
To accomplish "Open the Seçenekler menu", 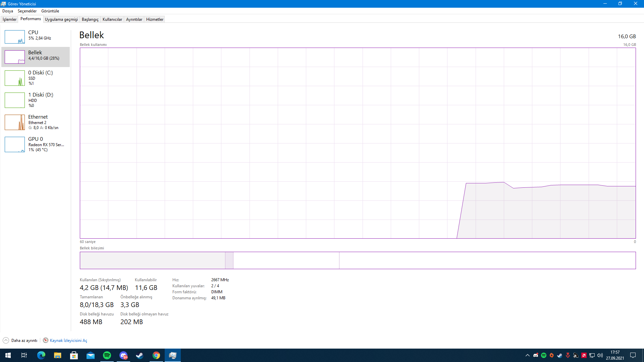I will tap(27, 11).
